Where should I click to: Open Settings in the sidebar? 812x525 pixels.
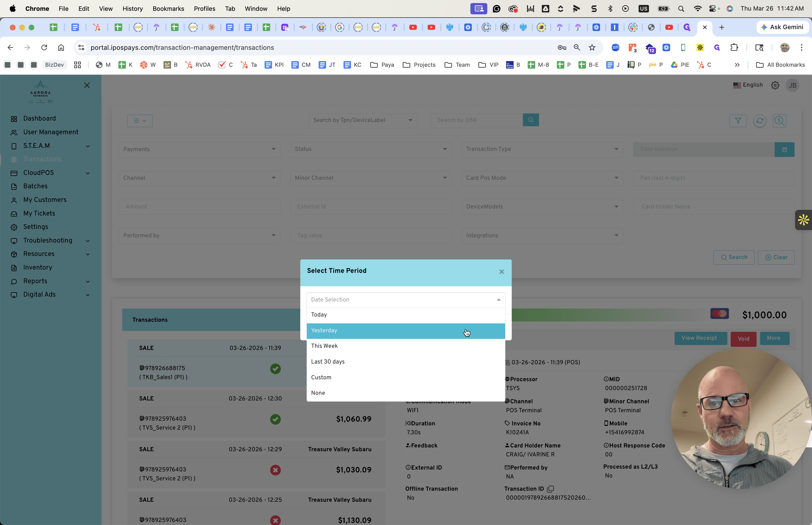[35, 227]
